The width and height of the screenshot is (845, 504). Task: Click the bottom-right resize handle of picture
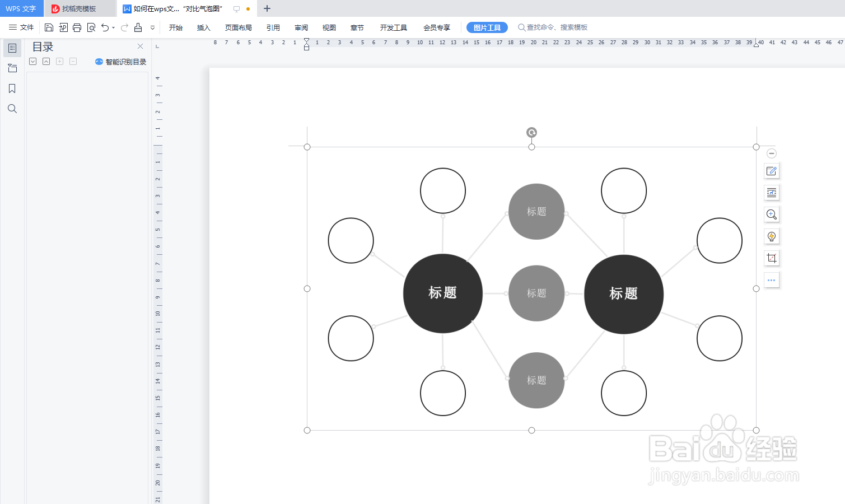pyautogui.click(x=756, y=430)
